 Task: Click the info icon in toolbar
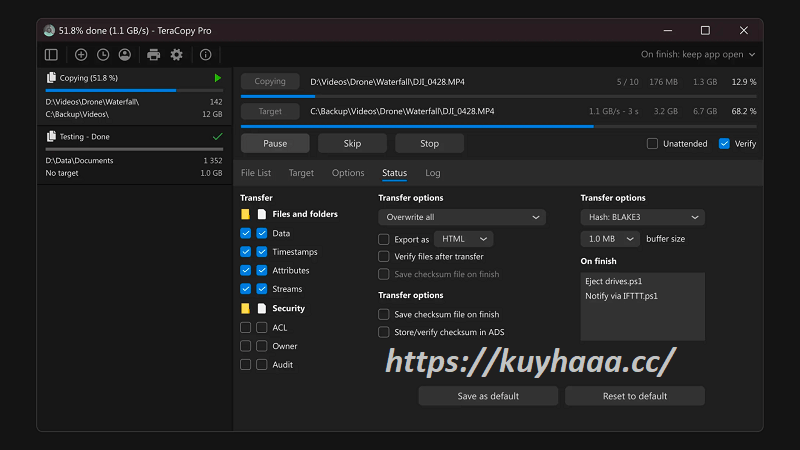[206, 55]
